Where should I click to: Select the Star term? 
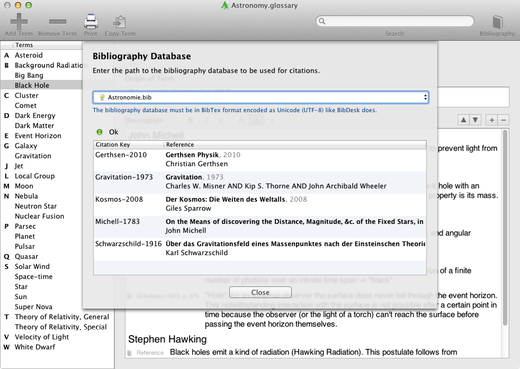(x=21, y=287)
